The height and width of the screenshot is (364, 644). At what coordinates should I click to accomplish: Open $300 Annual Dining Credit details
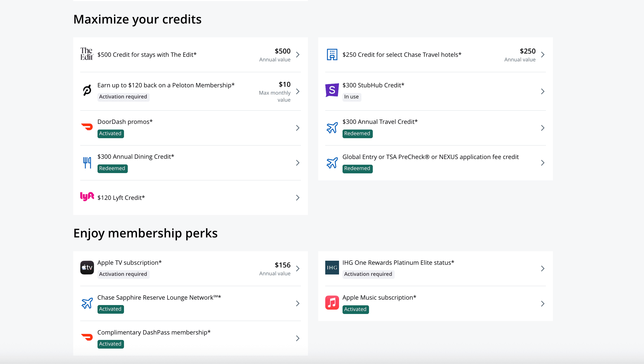190,163
